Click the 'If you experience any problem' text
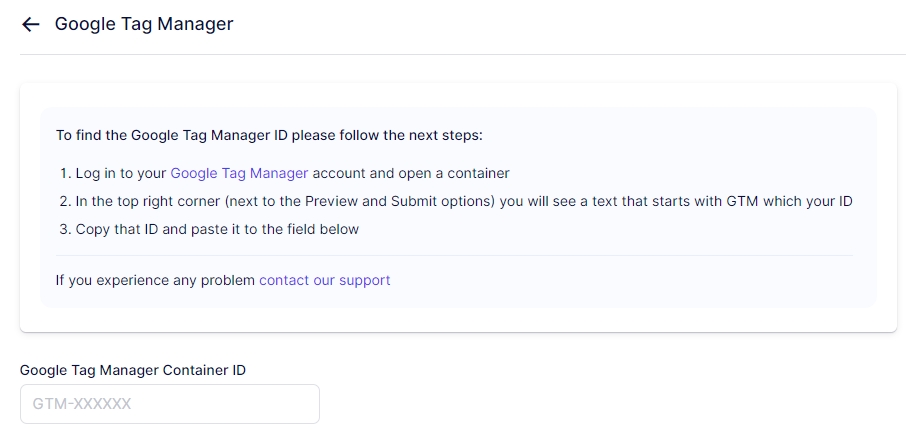 (x=155, y=280)
